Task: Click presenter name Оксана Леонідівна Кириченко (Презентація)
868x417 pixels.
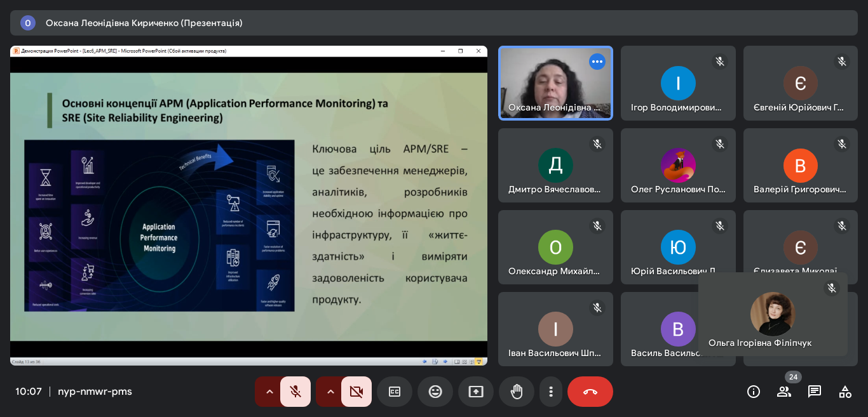Action: point(144,23)
